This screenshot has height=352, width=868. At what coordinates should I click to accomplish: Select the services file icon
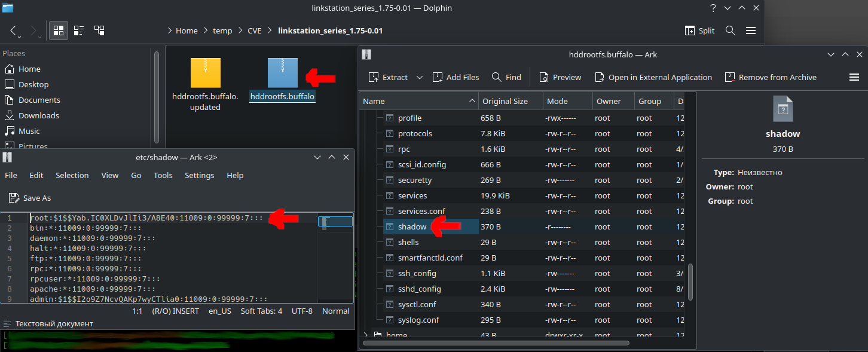[390, 195]
